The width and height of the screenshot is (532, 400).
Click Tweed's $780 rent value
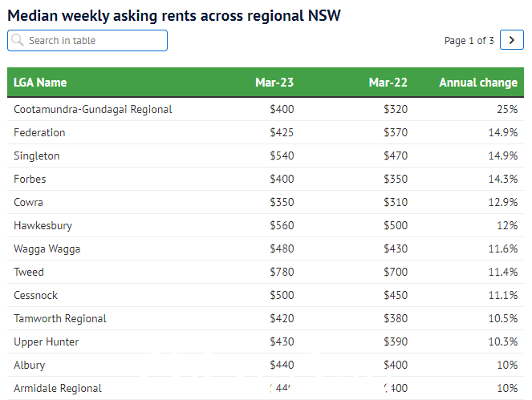tap(282, 272)
